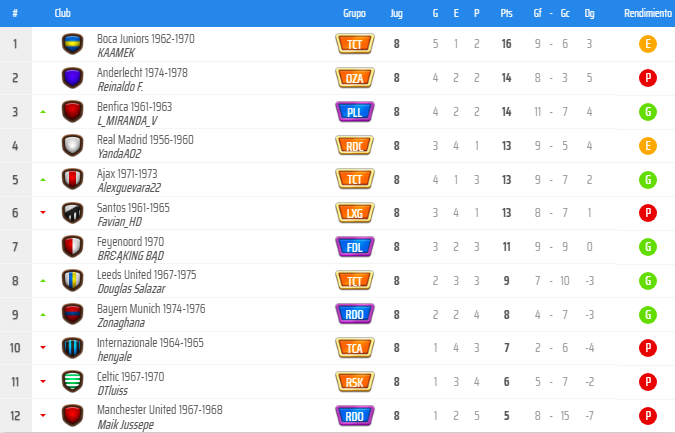The width and height of the screenshot is (675, 433).
Task: Click the Boca Juniors 1962-1970 shield icon
Action: (x=72, y=44)
